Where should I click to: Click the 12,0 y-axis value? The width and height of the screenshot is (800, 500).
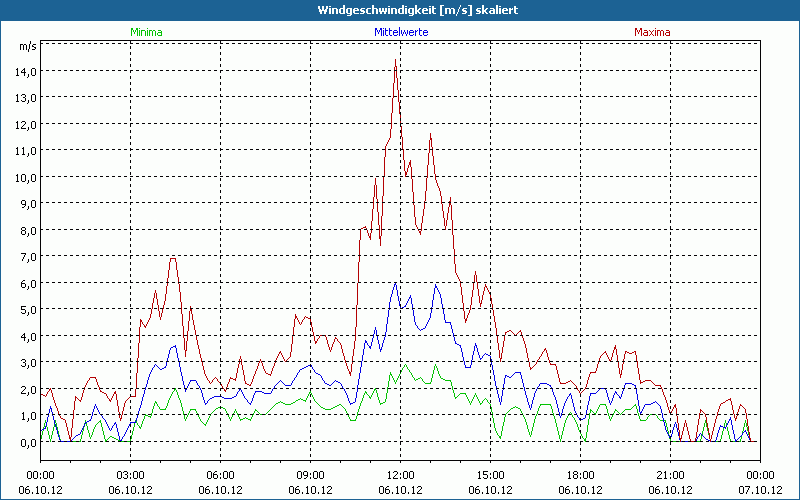click(x=26, y=124)
